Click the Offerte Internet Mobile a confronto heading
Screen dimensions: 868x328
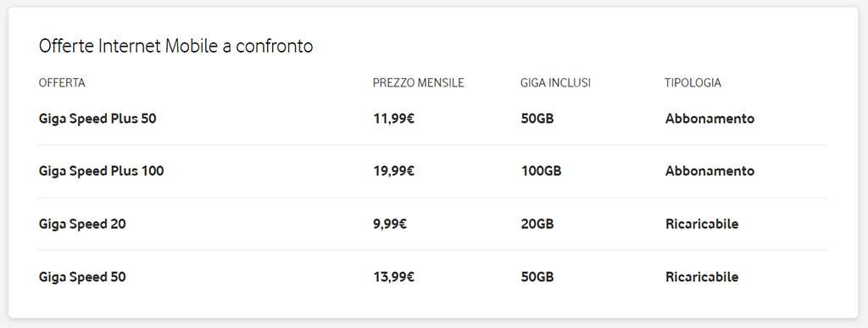(x=176, y=47)
